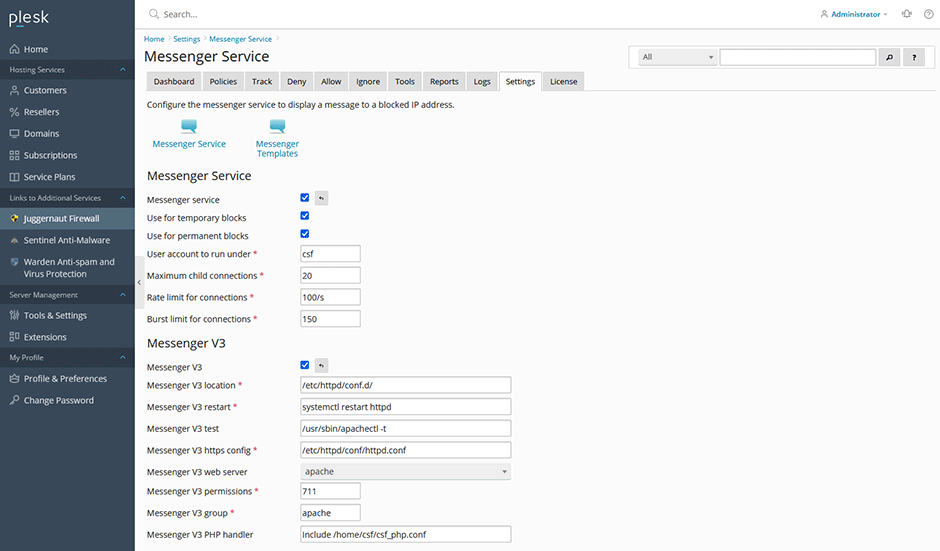This screenshot has height=551, width=940.
Task: Open the Track tab
Action: 262,82
